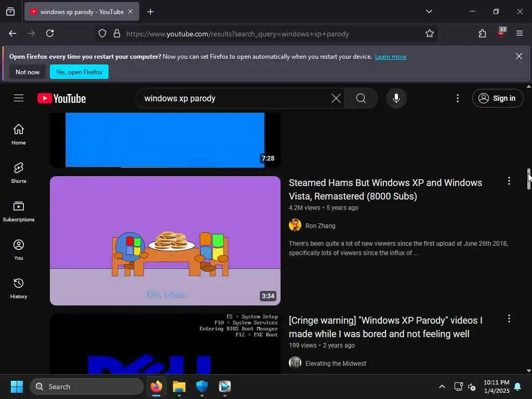Image resolution: width=532 pixels, height=399 pixels.
Task: Open options for Steamed Hams video
Action: (509, 181)
